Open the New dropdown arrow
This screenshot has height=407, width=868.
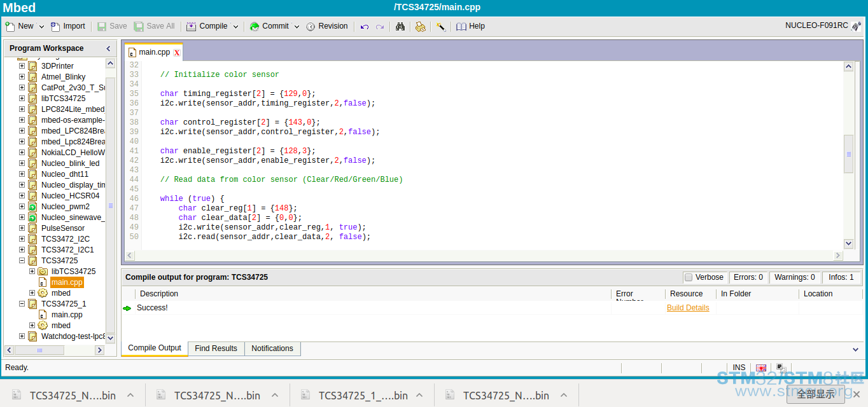click(41, 27)
